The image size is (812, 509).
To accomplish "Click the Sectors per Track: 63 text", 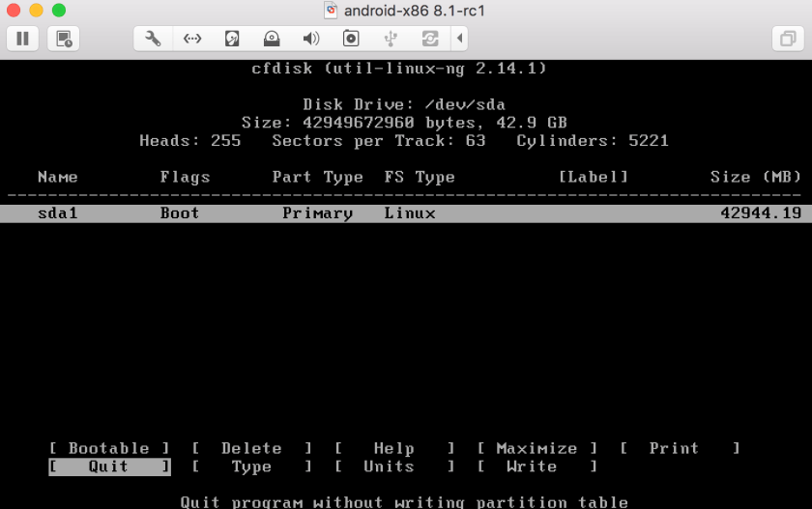I will (379, 141).
